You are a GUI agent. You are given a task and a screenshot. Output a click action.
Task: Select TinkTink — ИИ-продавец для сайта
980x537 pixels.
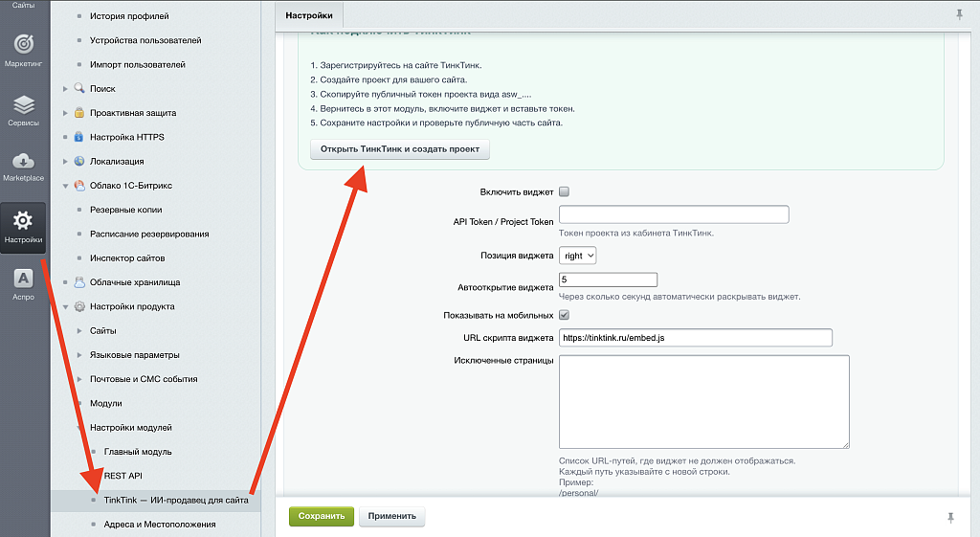click(176, 500)
